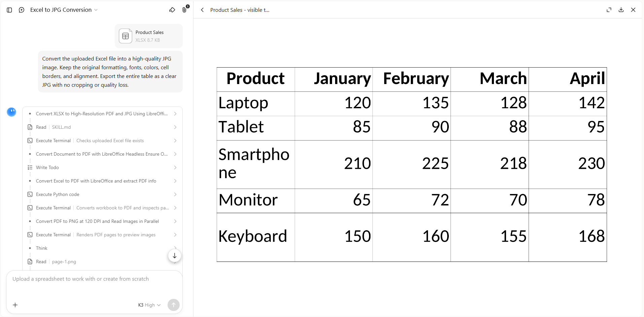
Task: Expand the preview to fullscreen
Action: pos(609,10)
